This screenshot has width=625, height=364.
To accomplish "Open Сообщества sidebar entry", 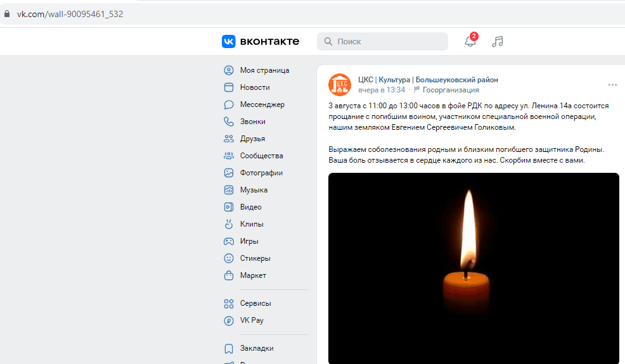I will [262, 156].
